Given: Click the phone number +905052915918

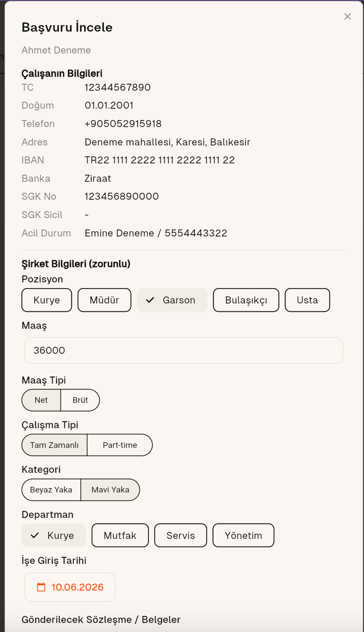Looking at the screenshot, I should tap(123, 124).
